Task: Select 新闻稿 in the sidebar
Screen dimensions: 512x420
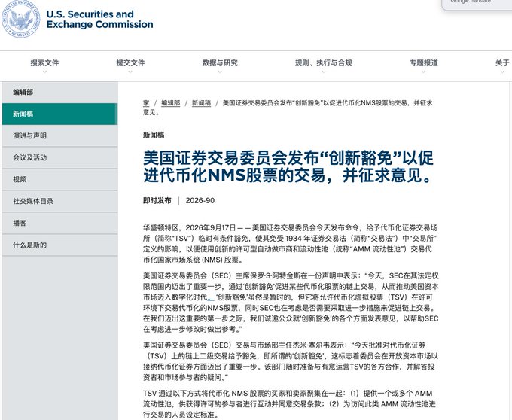Action: click(x=59, y=114)
